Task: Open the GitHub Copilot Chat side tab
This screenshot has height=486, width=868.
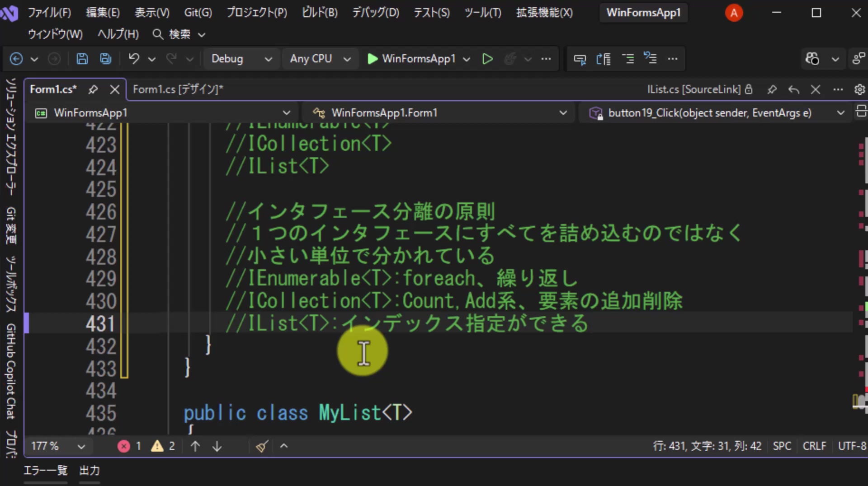Action: point(11,371)
